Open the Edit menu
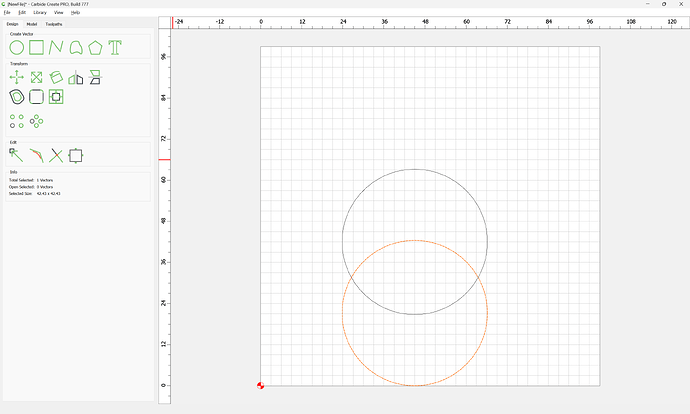Screen dimensions: 690x414 [x=22, y=13]
